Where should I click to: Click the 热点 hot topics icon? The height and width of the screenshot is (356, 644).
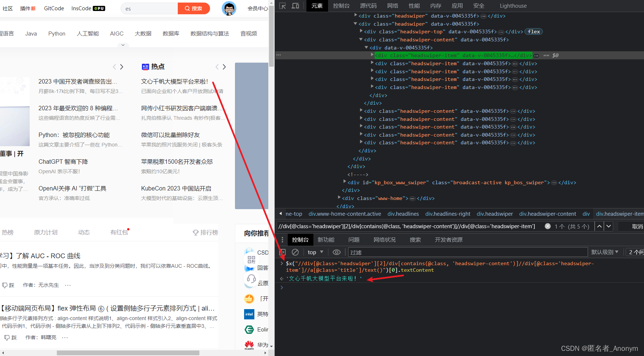(x=145, y=67)
